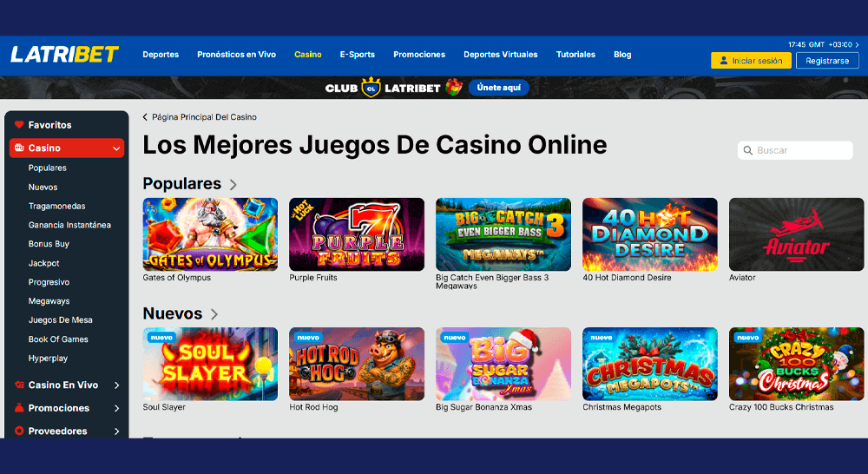Image resolution: width=868 pixels, height=474 pixels.
Task: Click the Promociones gift icon in sidebar
Action: point(19,408)
